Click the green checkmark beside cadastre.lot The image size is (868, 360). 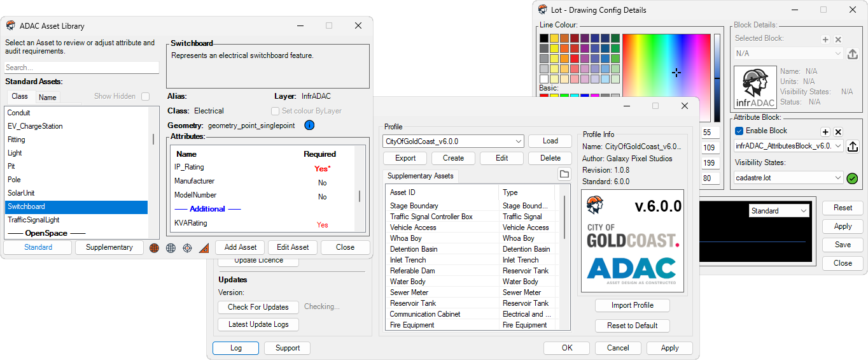[x=853, y=178]
